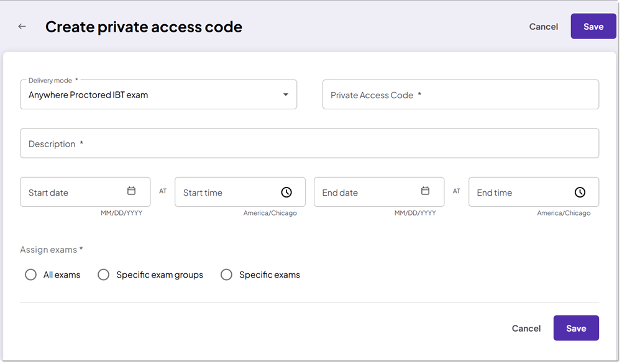The width and height of the screenshot is (622, 364).
Task: Expand the Delivery mode dropdown arrow
Action: pos(286,95)
